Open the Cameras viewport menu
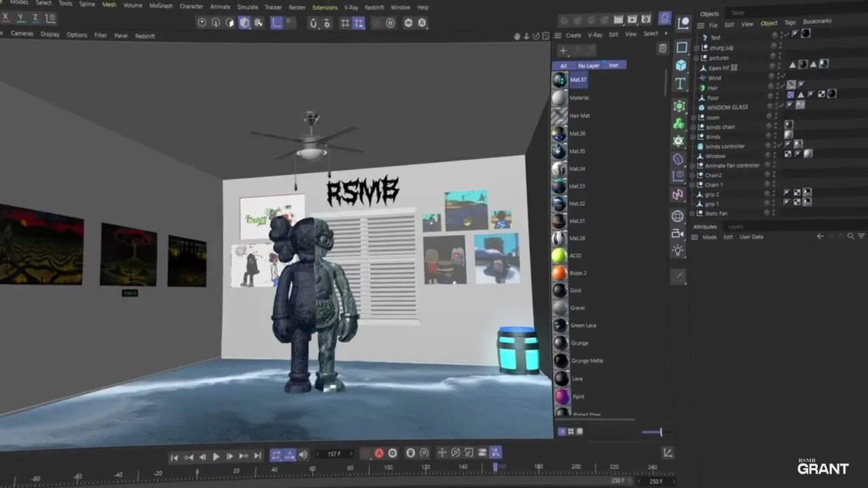 click(x=22, y=33)
